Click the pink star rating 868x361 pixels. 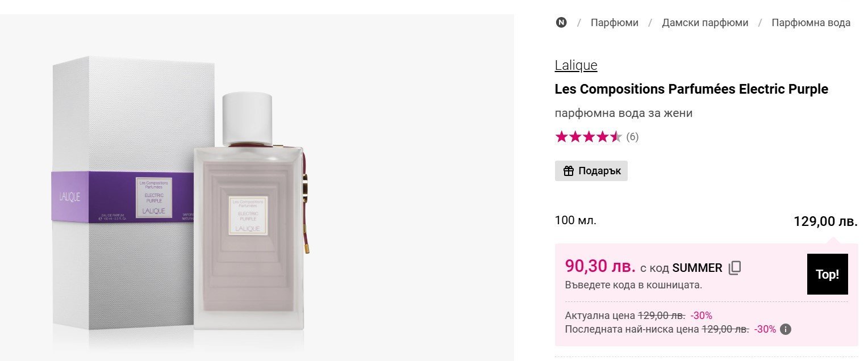pos(588,137)
